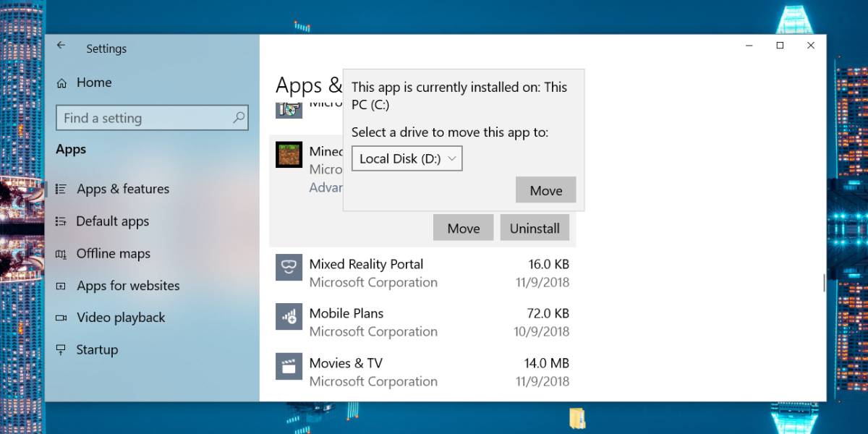Screen dimensions: 868x434
Task: Click the desktop folder icon below Settings window
Action: (576, 419)
